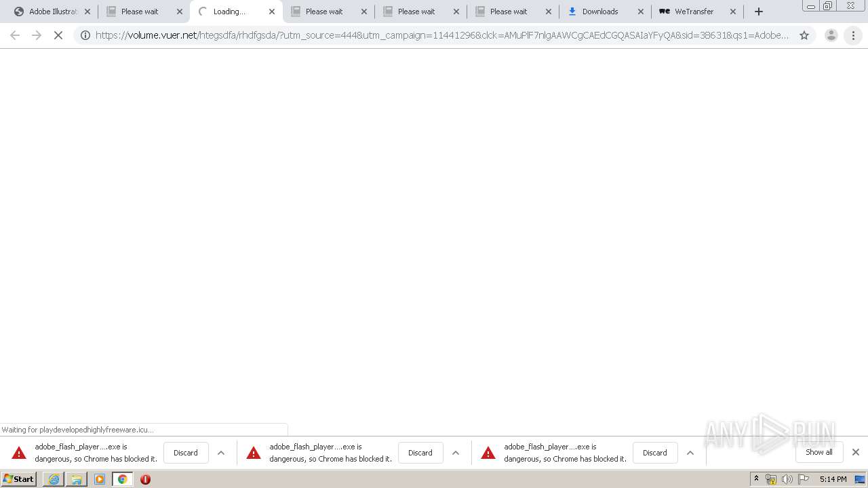Open the Chrome profile avatar

click(831, 35)
